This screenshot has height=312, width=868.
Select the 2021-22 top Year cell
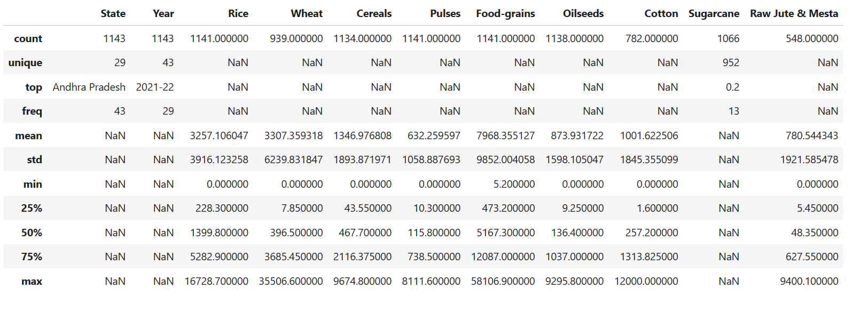155,87
